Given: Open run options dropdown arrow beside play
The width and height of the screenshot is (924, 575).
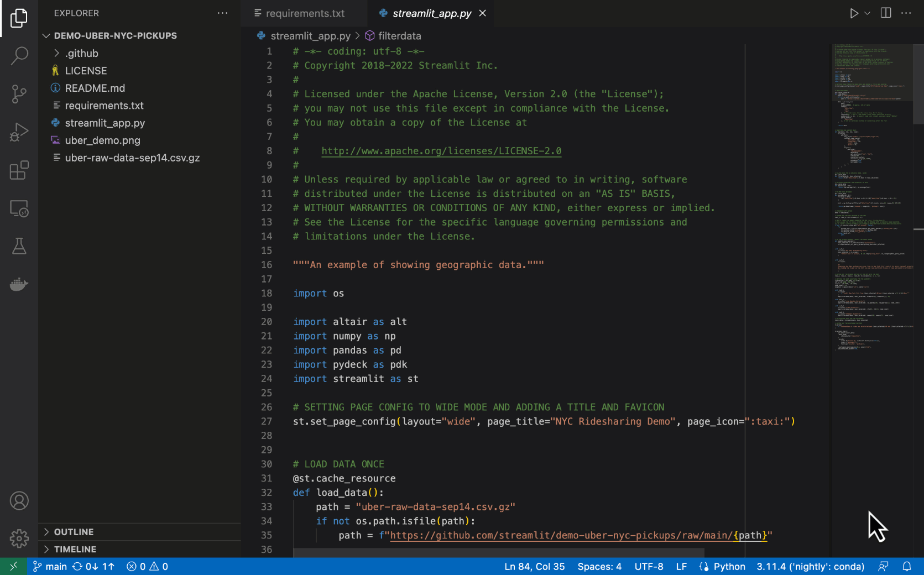Looking at the screenshot, I should pyautogui.click(x=868, y=13).
